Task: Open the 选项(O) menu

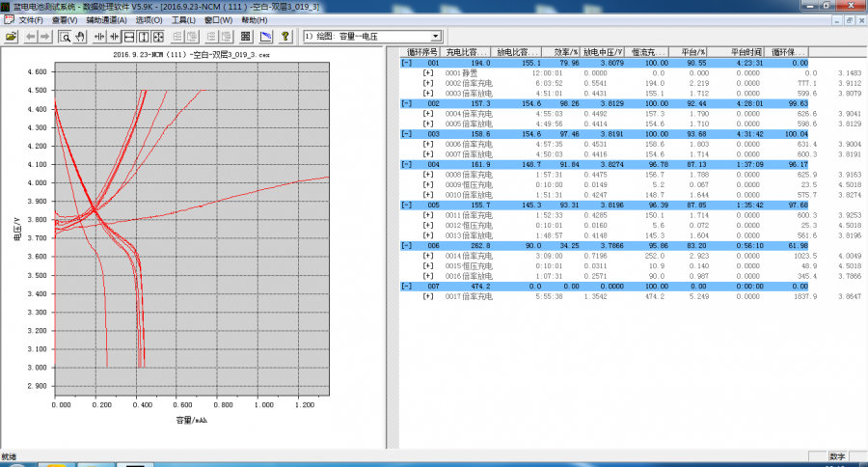Action: pyautogui.click(x=149, y=20)
